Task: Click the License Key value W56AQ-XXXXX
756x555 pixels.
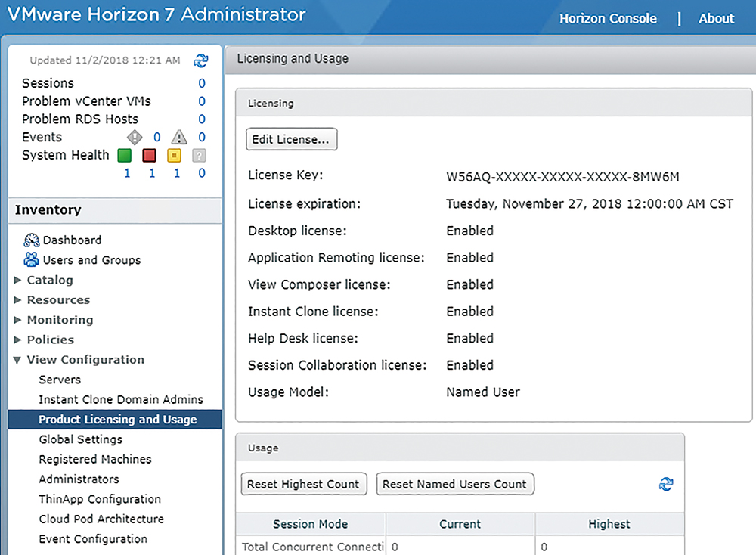Action: point(562,177)
